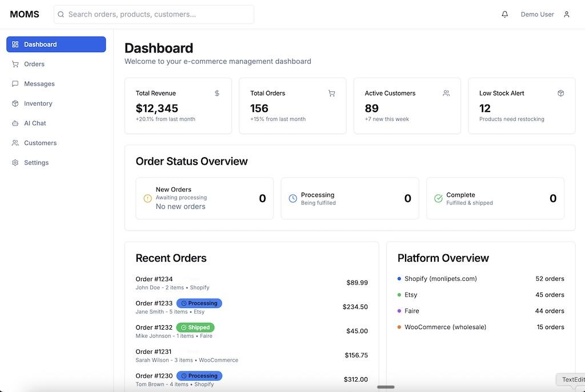Screen dimensions: 585x392
Task: Click the $234.50 order amount
Action: click(355, 307)
